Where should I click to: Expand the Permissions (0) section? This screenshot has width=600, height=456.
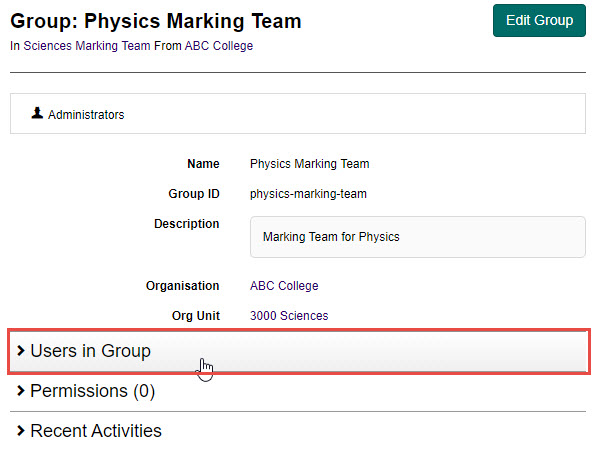92,391
